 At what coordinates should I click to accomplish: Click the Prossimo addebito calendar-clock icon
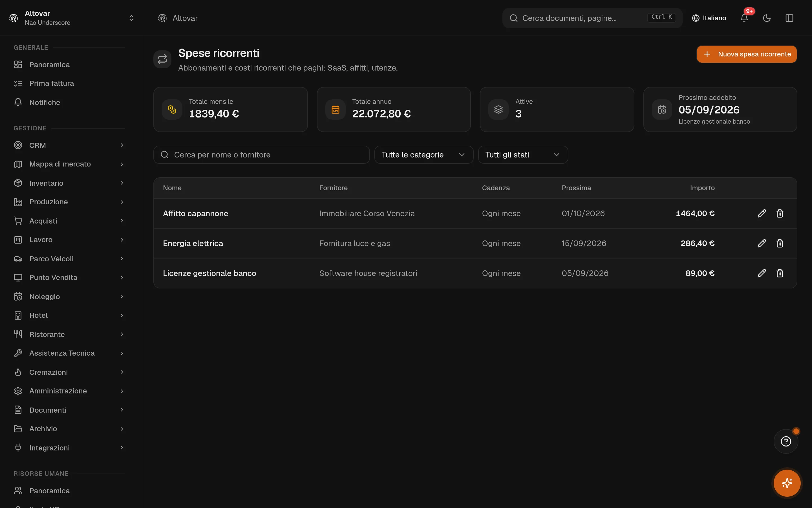click(x=662, y=110)
